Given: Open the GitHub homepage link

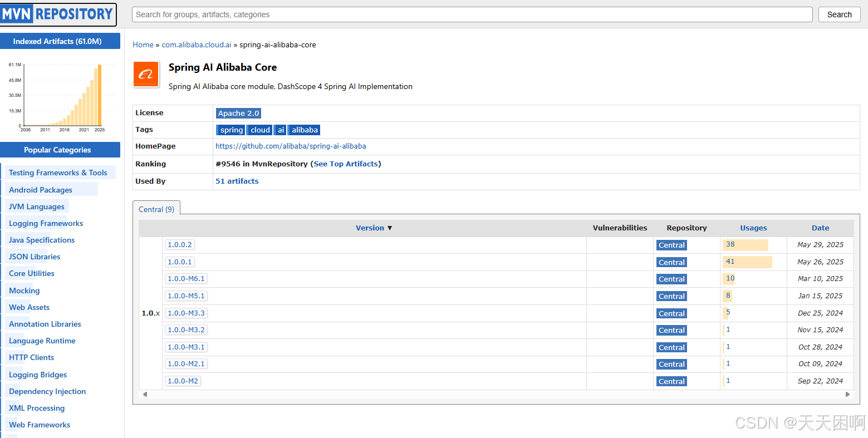Looking at the screenshot, I should pos(291,146).
